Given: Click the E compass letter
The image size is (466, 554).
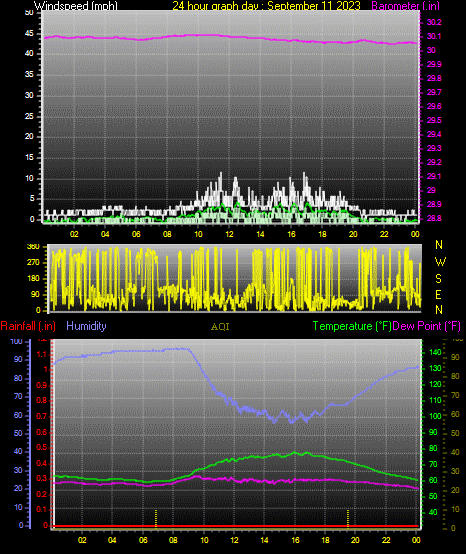Looking at the screenshot, I should [438, 295].
